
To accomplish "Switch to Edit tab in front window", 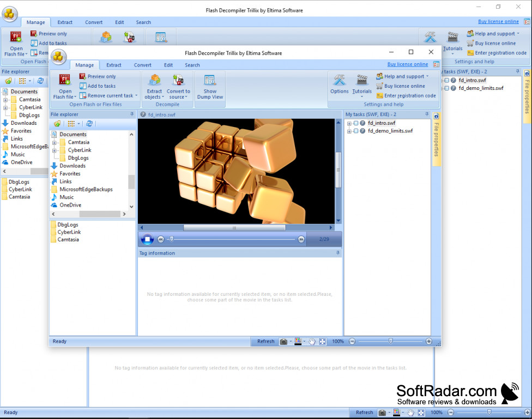I will coord(168,65).
